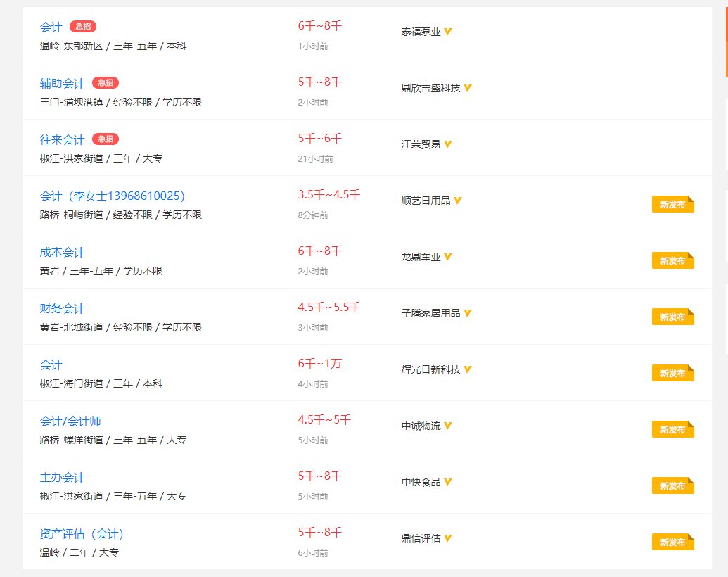Viewport: 728px width, 577px height.
Task: Click the salary 3.5千~4.5千
Action: pos(329,194)
